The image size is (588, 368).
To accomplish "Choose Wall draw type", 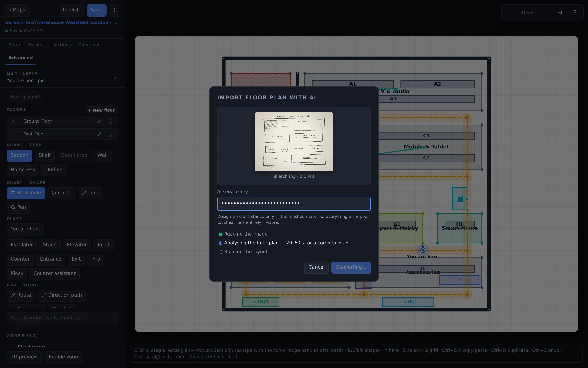I will [103, 155].
